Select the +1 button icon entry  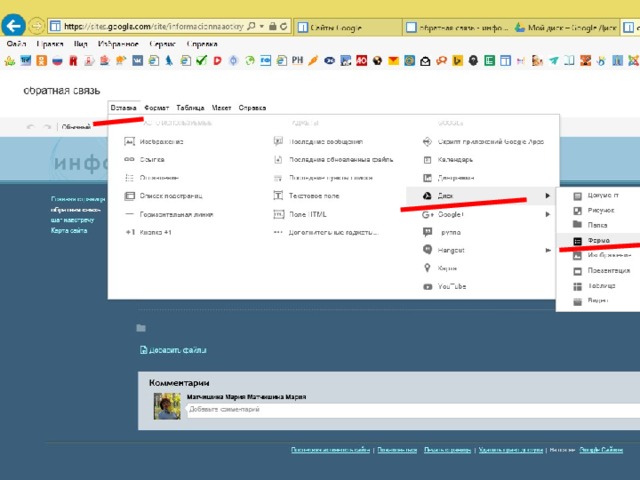(x=129, y=232)
